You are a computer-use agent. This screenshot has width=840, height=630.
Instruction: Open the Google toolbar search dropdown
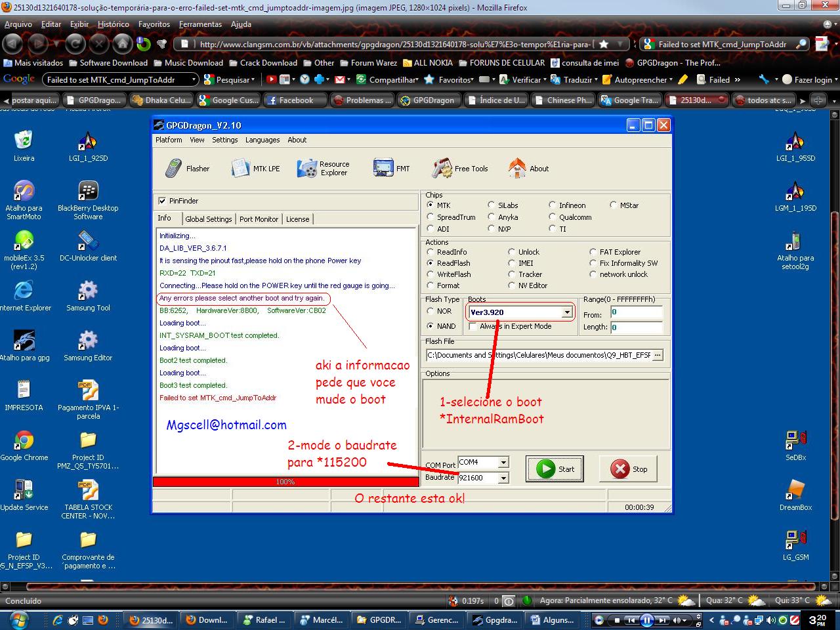coord(193,80)
